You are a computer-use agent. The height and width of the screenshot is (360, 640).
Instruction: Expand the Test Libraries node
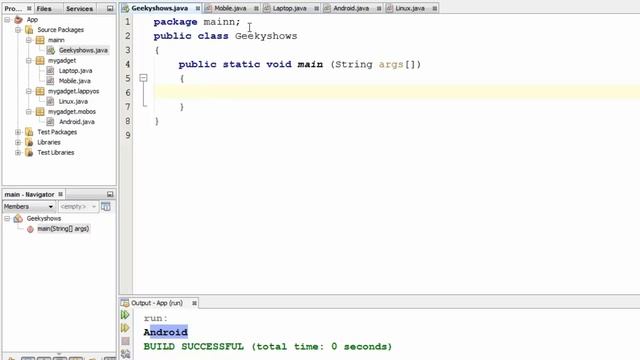point(18,152)
